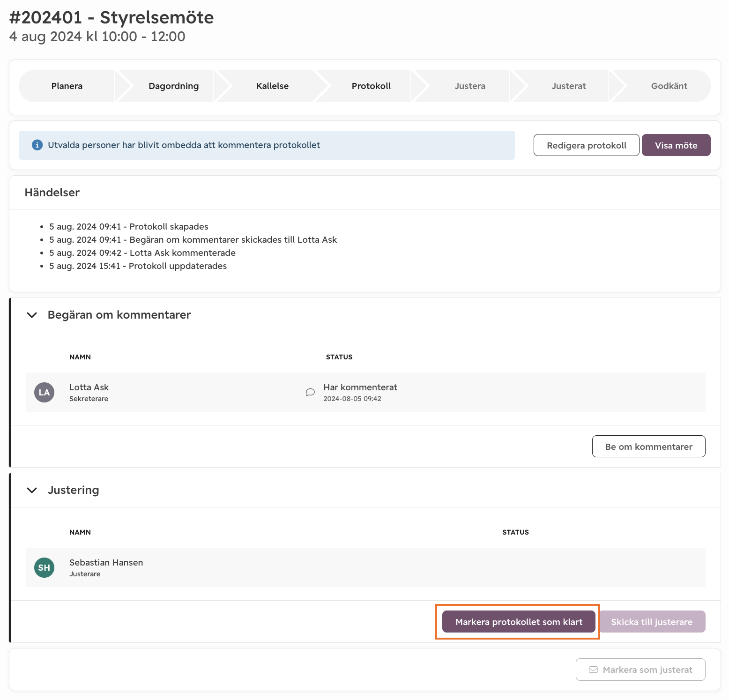Screen dimensions: 729x700
Task: Select the Justerat step
Action: tap(569, 86)
